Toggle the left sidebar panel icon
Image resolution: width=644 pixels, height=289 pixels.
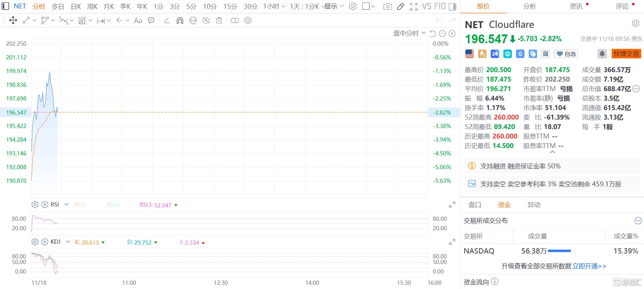pyautogui.click(x=6, y=6)
